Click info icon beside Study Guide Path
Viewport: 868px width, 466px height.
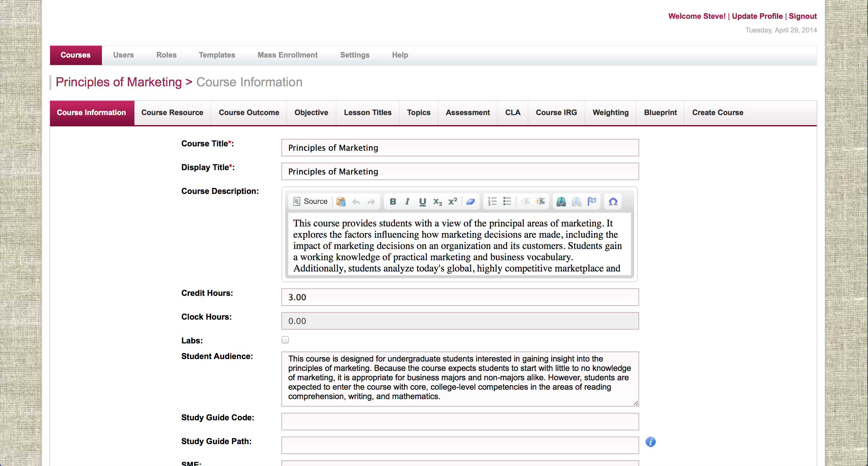[650, 442]
